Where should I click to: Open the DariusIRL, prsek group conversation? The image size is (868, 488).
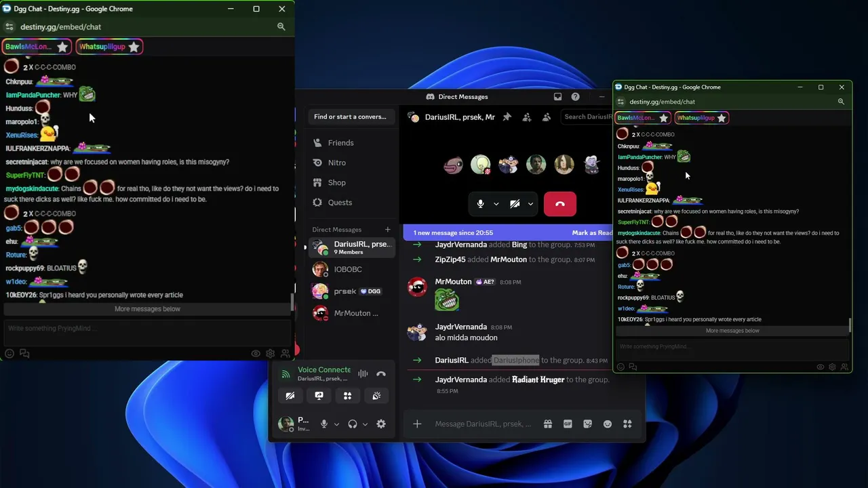click(351, 247)
